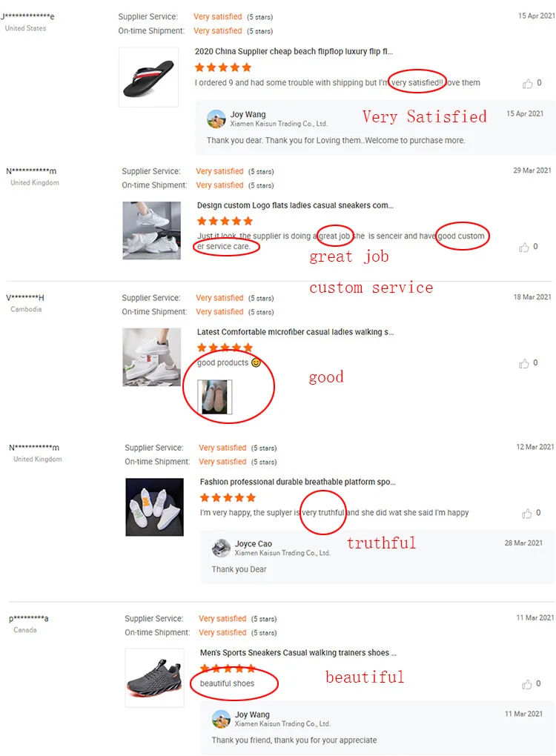Open the black flipflop product thumbnail
Viewport: 556px width, 756px height.
148,77
